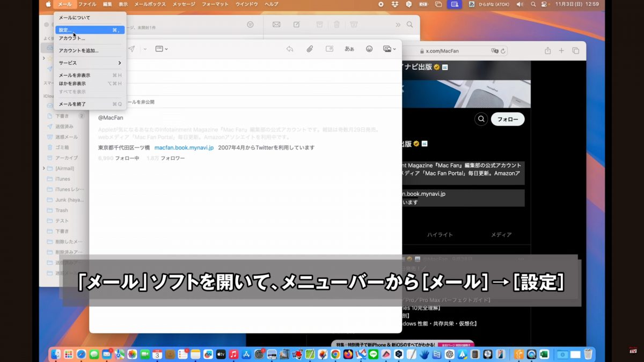Open Music app from the Dock

(233, 354)
